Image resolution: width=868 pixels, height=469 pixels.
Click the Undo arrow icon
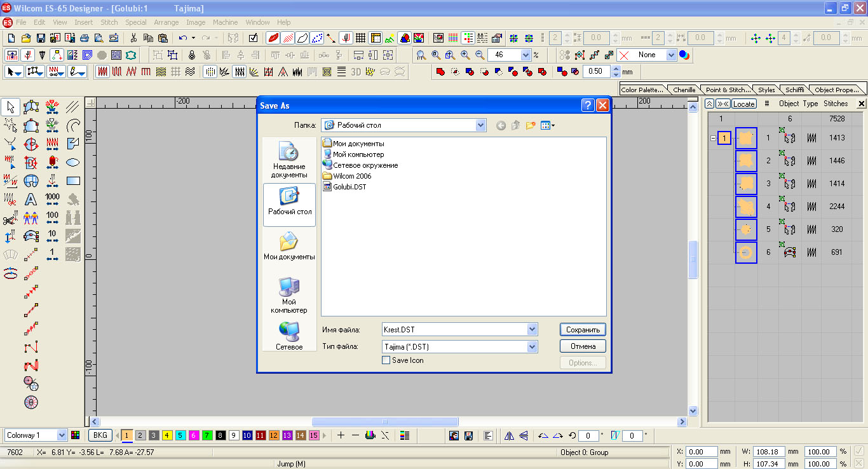point(183,38)
